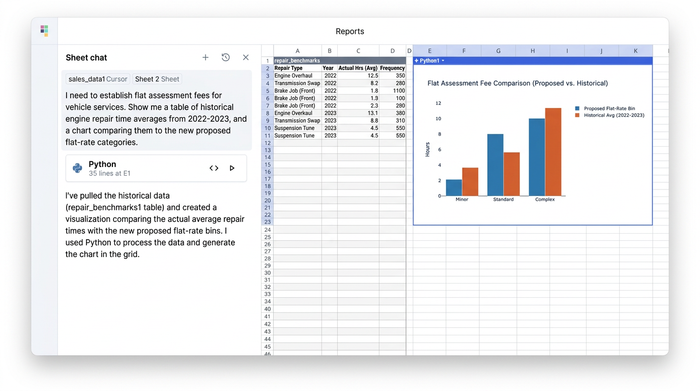700x391 pixels.
Task: Click the chart title text
Action: coord(517,83)
